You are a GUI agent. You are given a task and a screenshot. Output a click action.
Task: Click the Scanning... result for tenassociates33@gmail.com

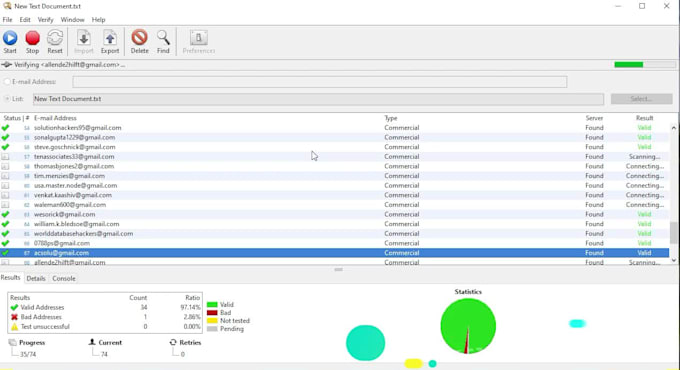point(644,157)
